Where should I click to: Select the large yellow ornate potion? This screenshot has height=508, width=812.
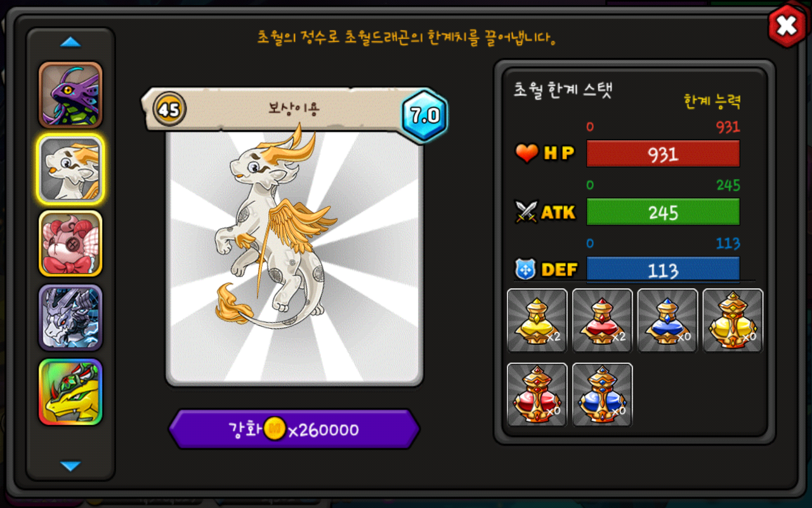[x=733, y=321]
